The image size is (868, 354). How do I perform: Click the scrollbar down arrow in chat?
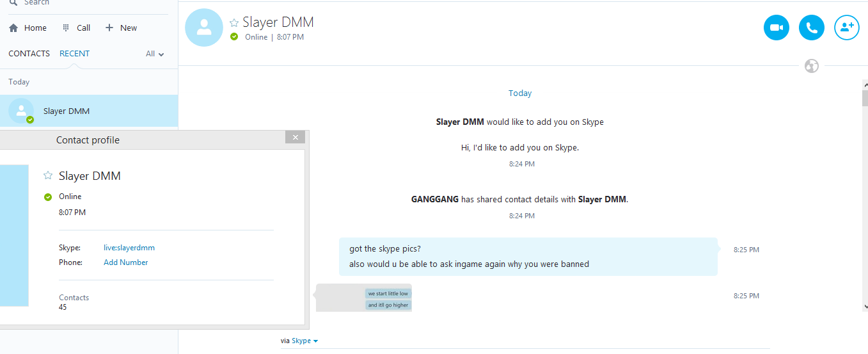(865, 308)
